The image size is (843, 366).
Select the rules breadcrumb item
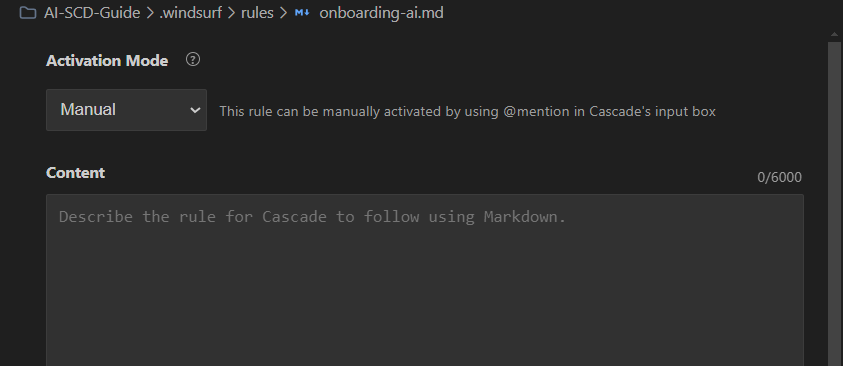pos(257,13)
